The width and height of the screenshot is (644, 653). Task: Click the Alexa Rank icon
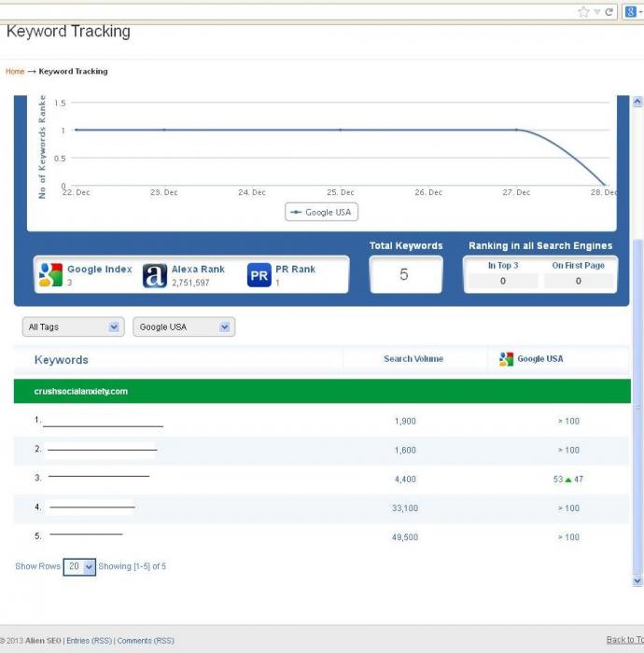click(x=155, y=275)
